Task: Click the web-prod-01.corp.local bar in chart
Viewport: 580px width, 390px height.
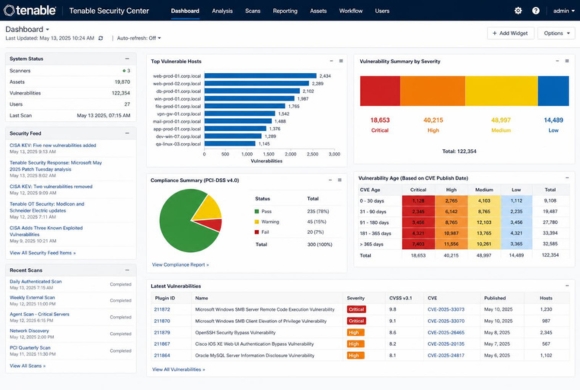Action: point(260,76)
